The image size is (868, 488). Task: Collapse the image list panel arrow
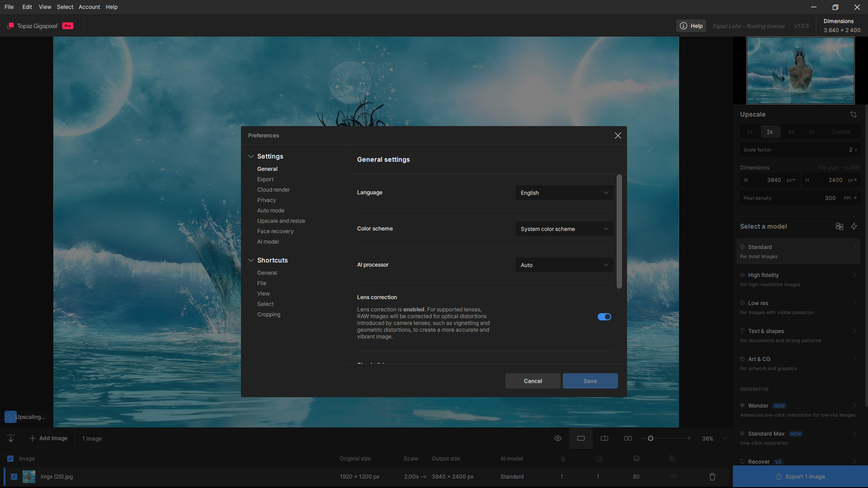click(x=11, y=438)
